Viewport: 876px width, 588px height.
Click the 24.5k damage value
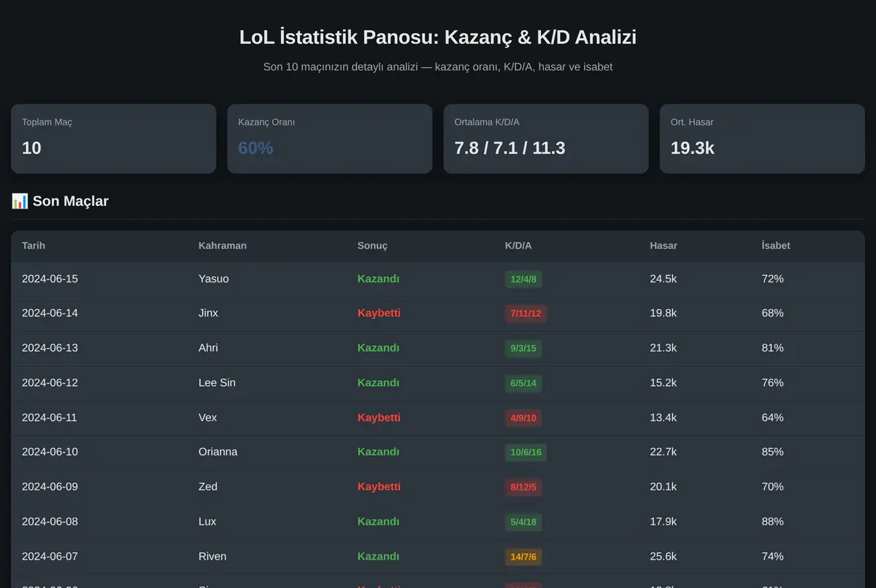pos(664,279)
